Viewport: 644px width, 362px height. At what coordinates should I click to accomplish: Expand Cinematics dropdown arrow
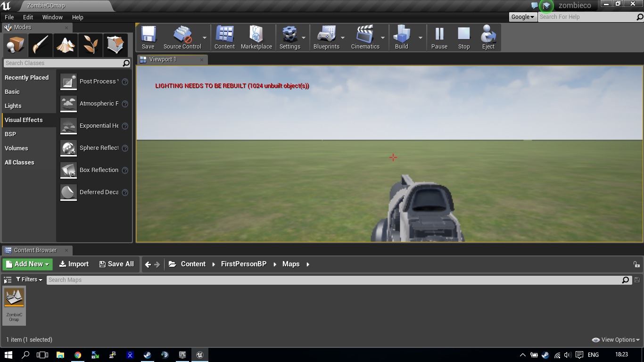coord(383,38)
